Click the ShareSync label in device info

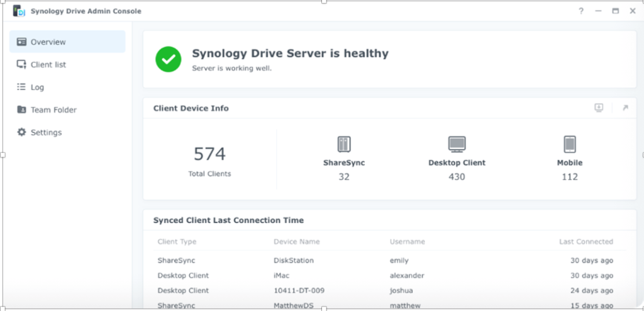[344, 163]
